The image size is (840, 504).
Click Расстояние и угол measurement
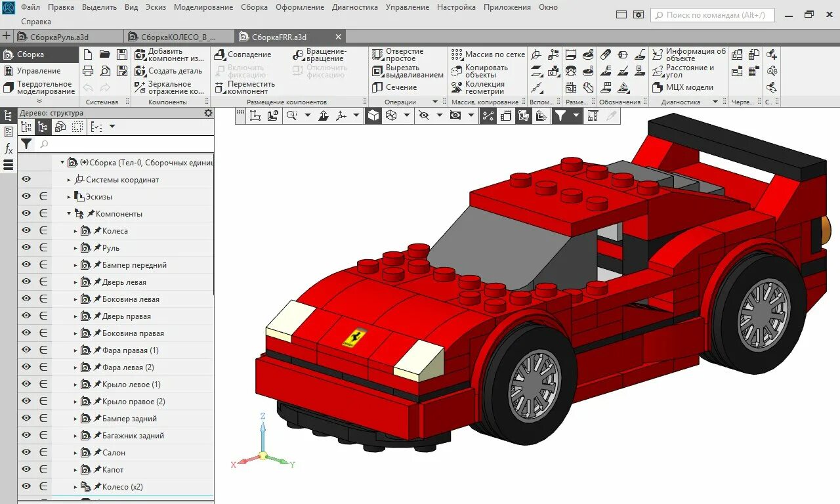click(x=683, y=71)
